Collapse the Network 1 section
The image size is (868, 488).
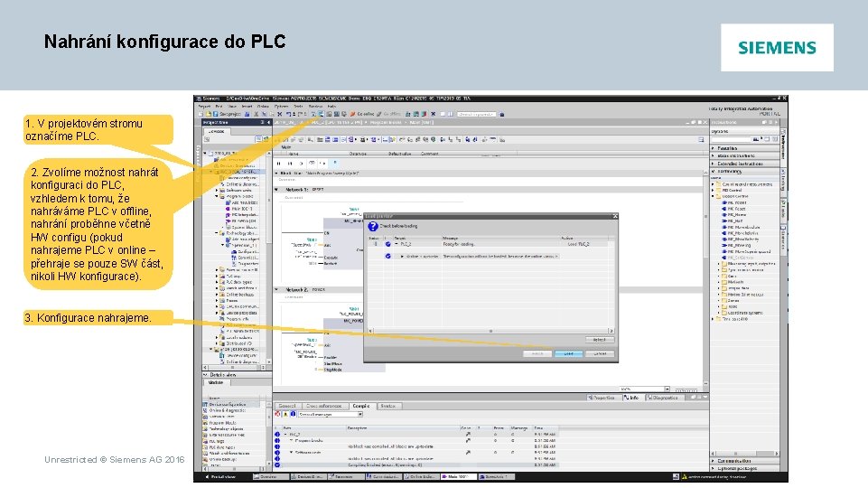pos(276,190)
